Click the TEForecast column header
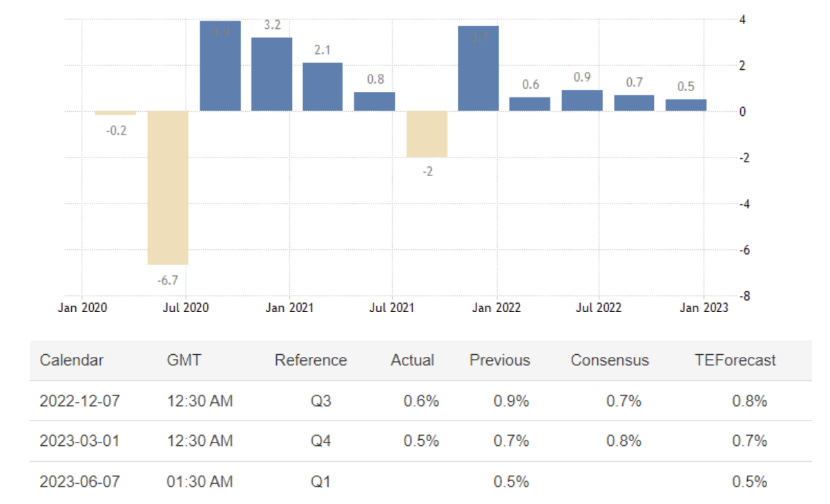 735,360
